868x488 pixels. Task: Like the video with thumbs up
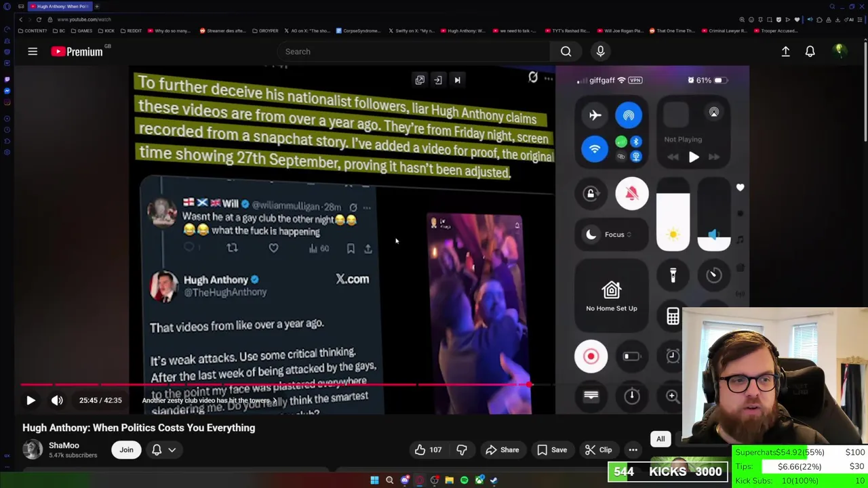427,450
